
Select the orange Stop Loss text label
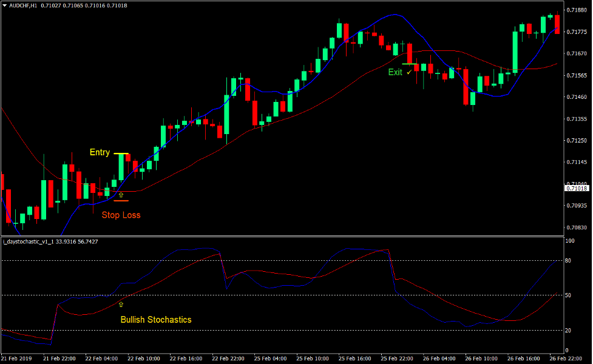[x=121, y=214]
